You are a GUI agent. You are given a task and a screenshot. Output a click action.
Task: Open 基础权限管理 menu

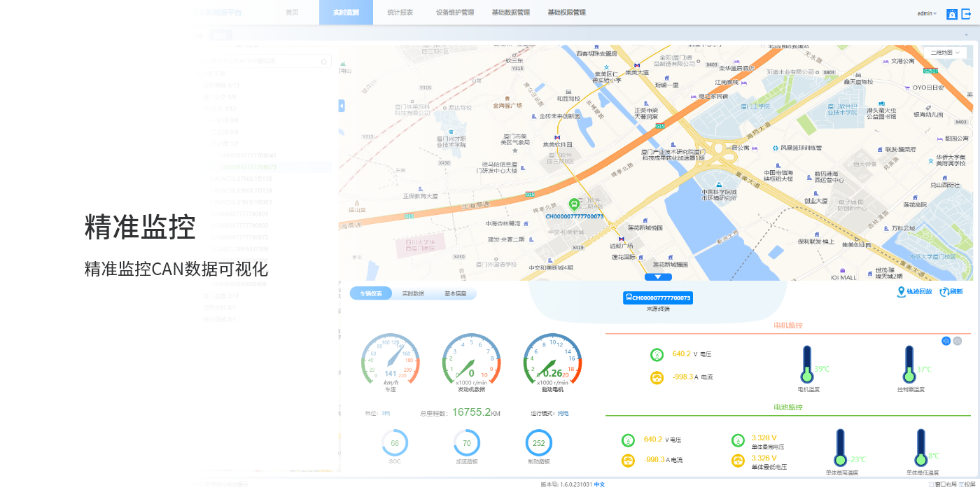(x=567, y=13)
